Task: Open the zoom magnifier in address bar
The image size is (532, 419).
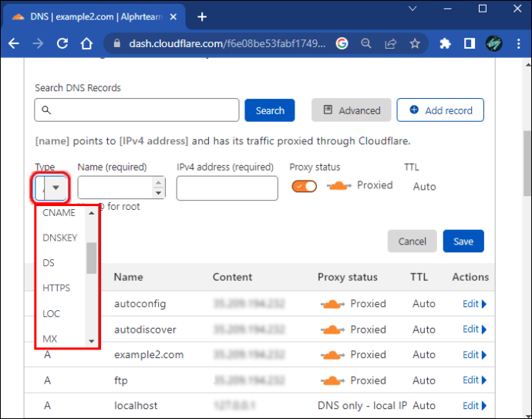Action: coord(366,43)
